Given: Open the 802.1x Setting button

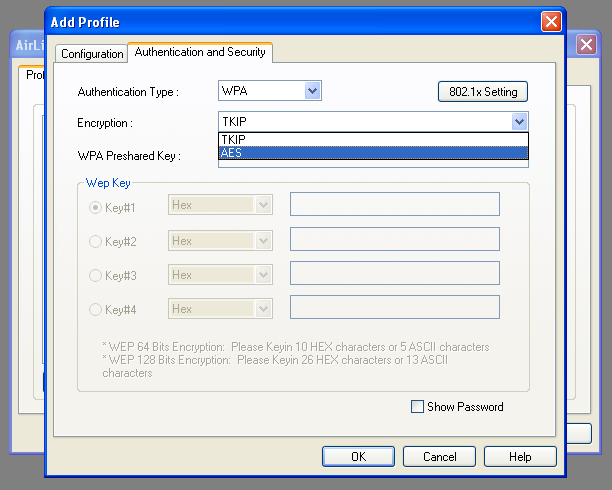Looking at the screenshot, I should pos(483,92).
